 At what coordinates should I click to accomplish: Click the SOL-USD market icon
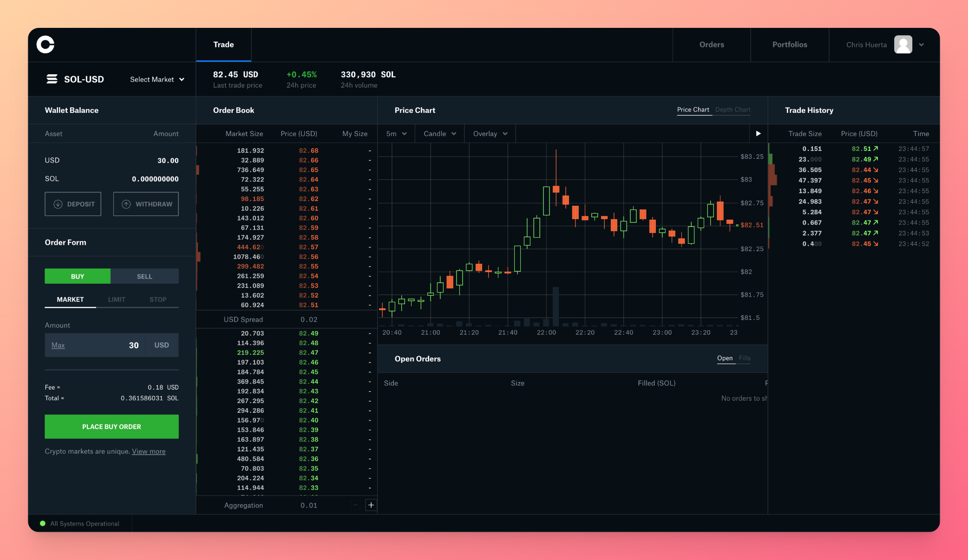[x=52, y=79]
